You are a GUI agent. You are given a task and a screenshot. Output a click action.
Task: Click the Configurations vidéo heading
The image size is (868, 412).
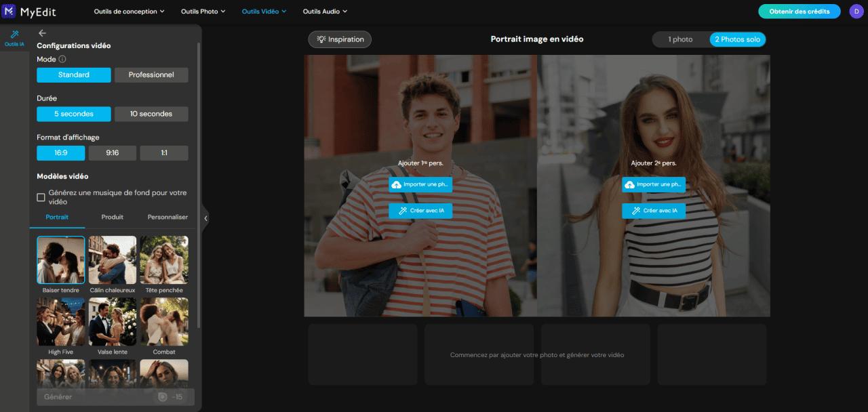(73, 46)
